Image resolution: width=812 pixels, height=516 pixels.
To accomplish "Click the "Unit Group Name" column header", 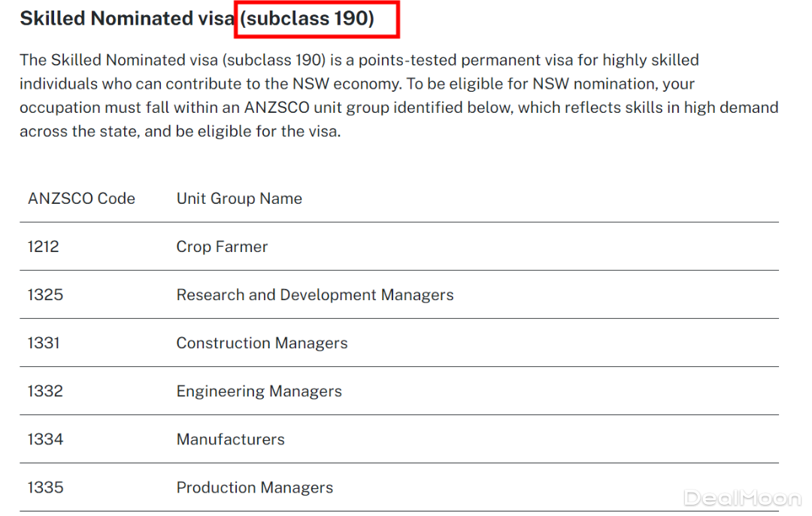I will (x=239, y=199).
